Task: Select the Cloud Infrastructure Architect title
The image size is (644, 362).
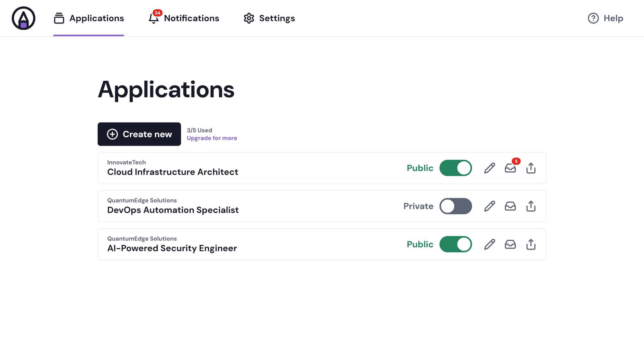Action: (x=173, y=172)
